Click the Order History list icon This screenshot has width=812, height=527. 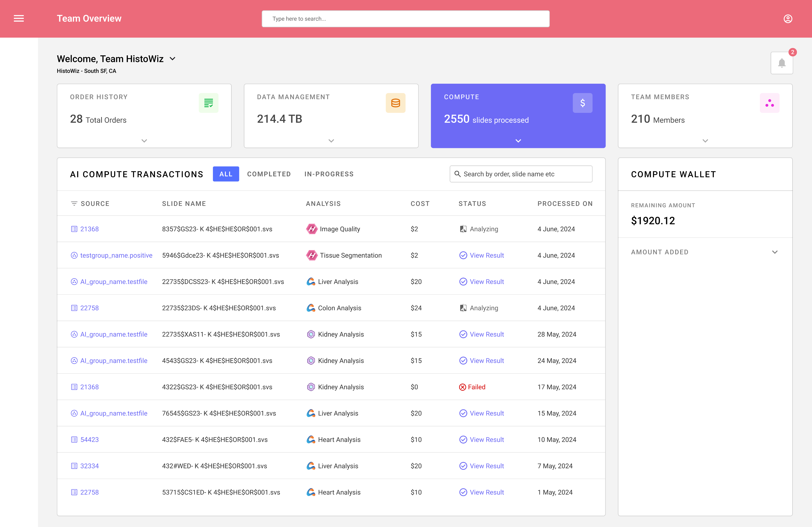pyautogui.click(x=209, y=103)
